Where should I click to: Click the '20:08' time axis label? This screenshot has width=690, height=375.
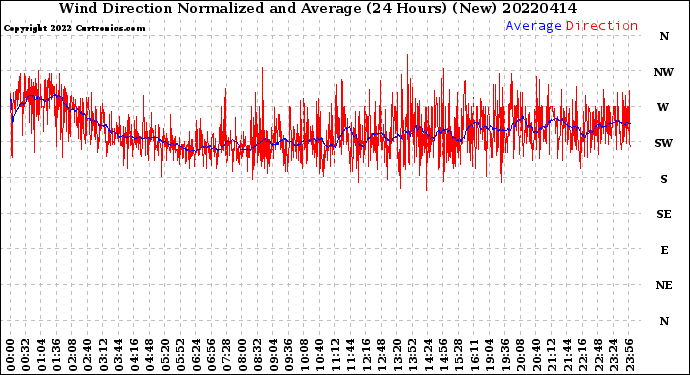pyautogui.click(x=520, y=355)
